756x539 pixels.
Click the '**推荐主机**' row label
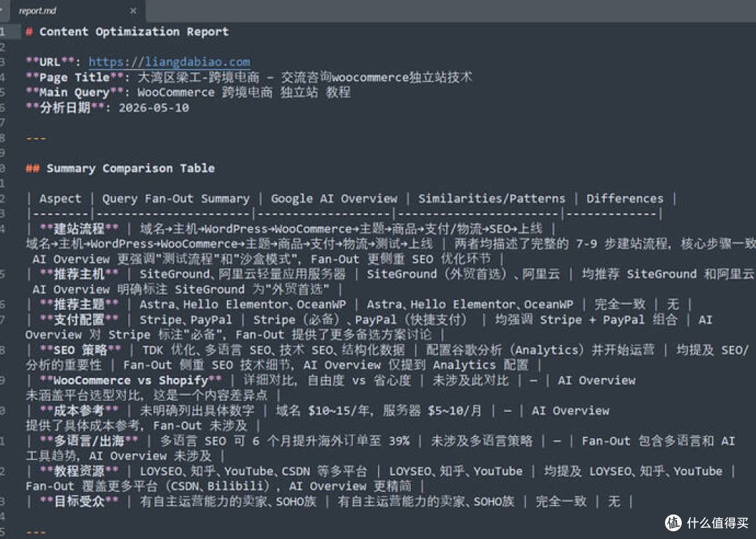tap(79, 274)
